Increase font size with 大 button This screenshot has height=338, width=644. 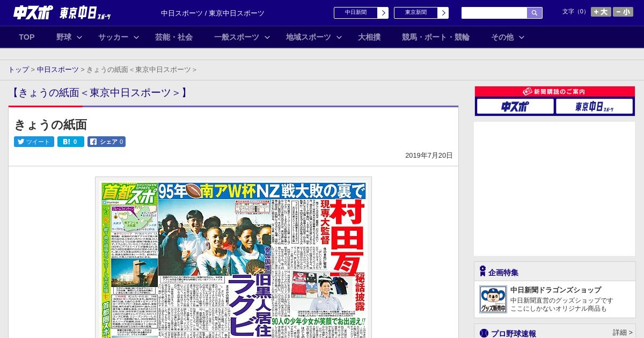601,12
